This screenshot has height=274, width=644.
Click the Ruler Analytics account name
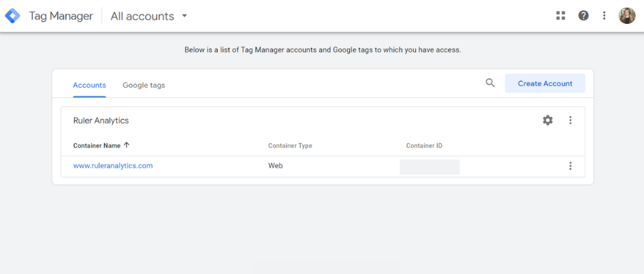pyautogui.click(x=101, y=121)
